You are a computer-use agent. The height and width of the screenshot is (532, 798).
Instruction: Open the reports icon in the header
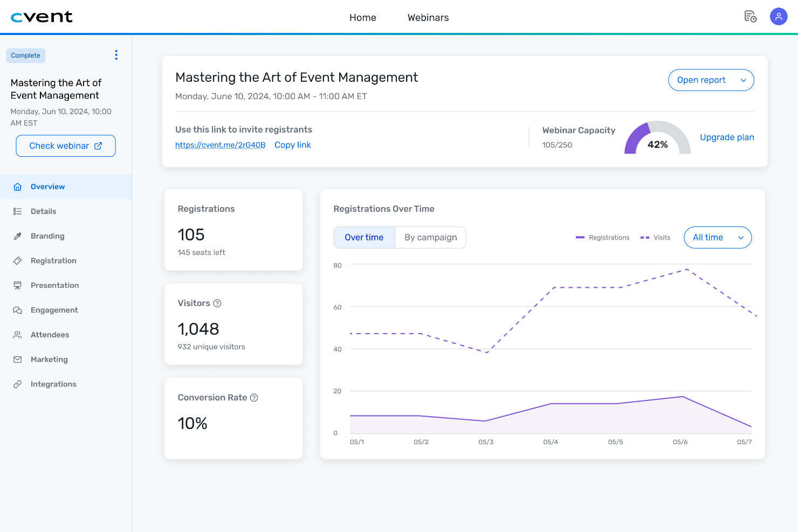[751, 17]
